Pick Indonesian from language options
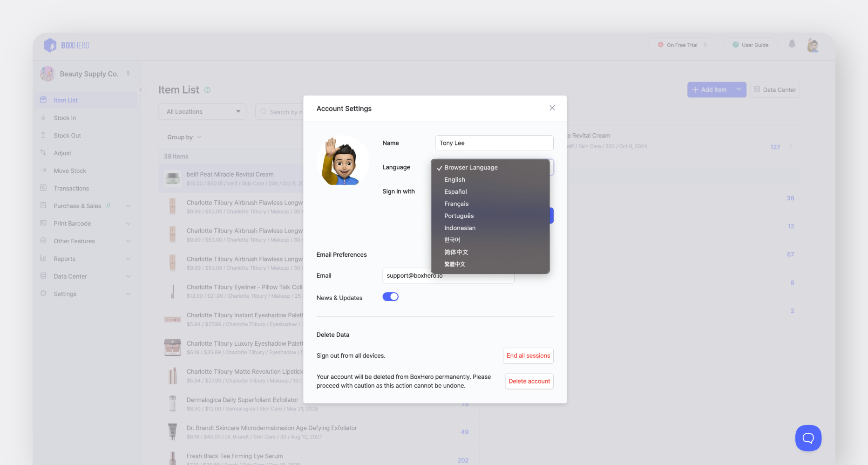This screenshot has width=868, height=465. [460, 228]
